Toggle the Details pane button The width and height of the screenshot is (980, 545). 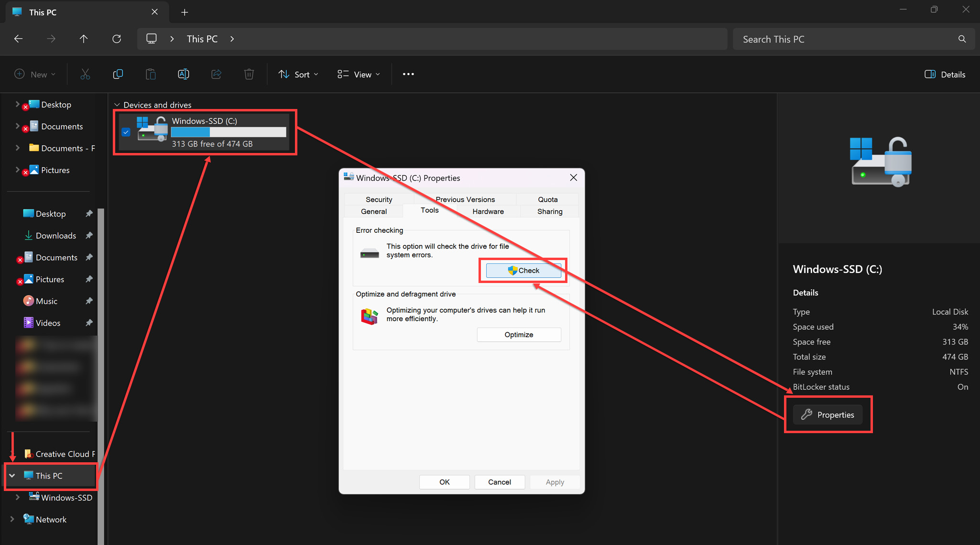[945, 74]
